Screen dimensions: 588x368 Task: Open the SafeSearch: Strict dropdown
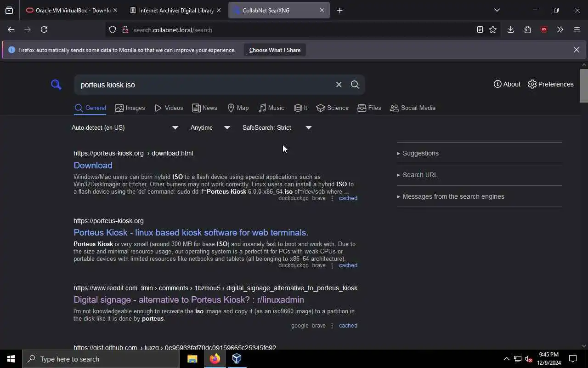click(277, 127)
